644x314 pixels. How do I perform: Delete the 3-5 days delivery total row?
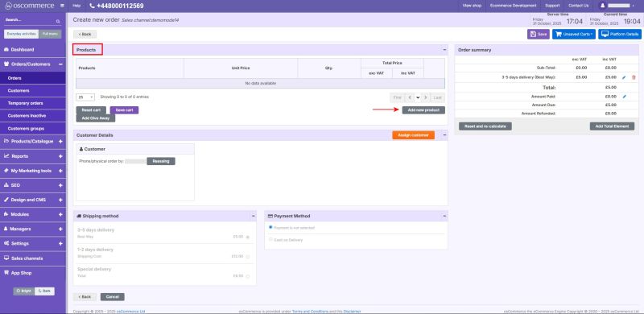pos(634,77)
